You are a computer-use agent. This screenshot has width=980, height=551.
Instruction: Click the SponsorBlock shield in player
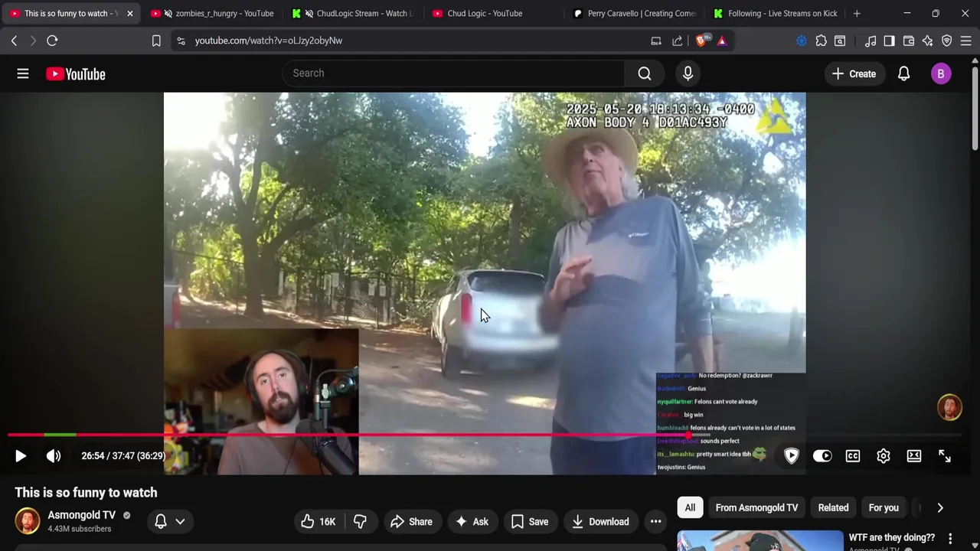tap(792, 456)
